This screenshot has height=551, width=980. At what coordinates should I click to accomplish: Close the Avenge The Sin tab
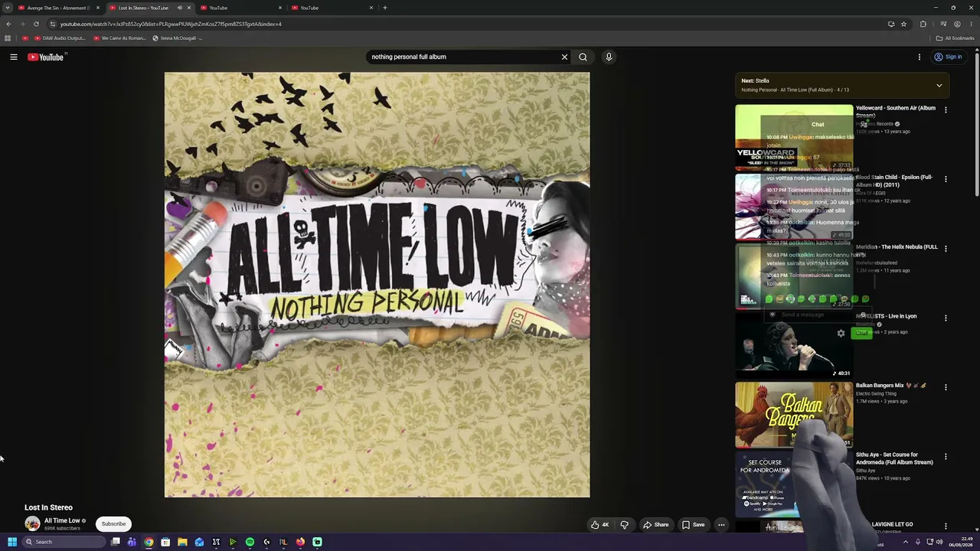coord(98,8)
